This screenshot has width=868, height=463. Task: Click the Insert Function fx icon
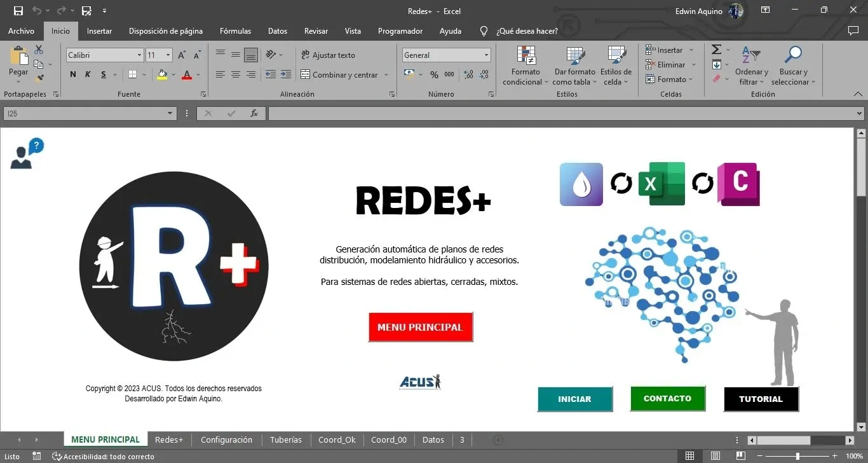(x=254, y=113)
